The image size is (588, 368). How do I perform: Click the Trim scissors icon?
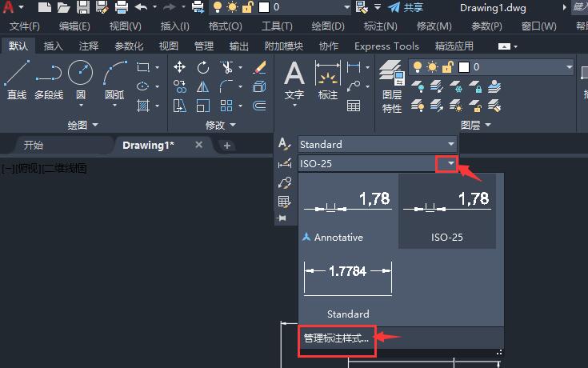coord(226,67)
